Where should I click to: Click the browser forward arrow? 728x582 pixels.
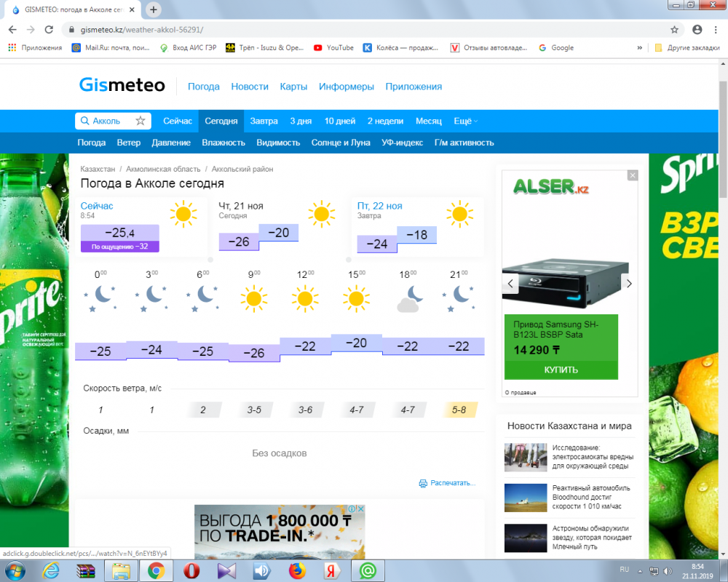pyautogui.click(x=31, y=30)
